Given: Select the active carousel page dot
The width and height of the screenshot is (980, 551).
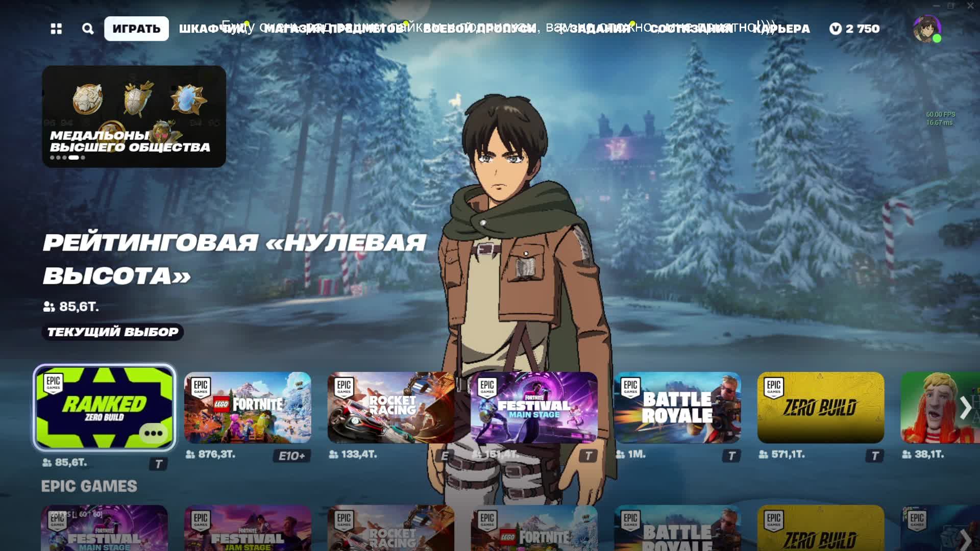Looking at the screenshot, I should pos(74,158).
